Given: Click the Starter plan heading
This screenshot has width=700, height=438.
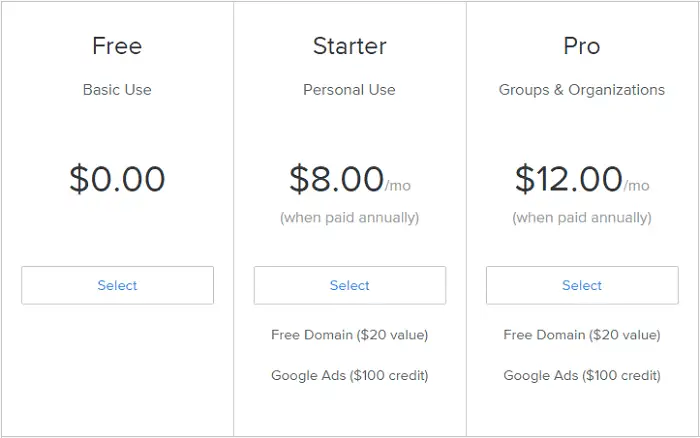Looking at the screenshot, I should (350, 46).
